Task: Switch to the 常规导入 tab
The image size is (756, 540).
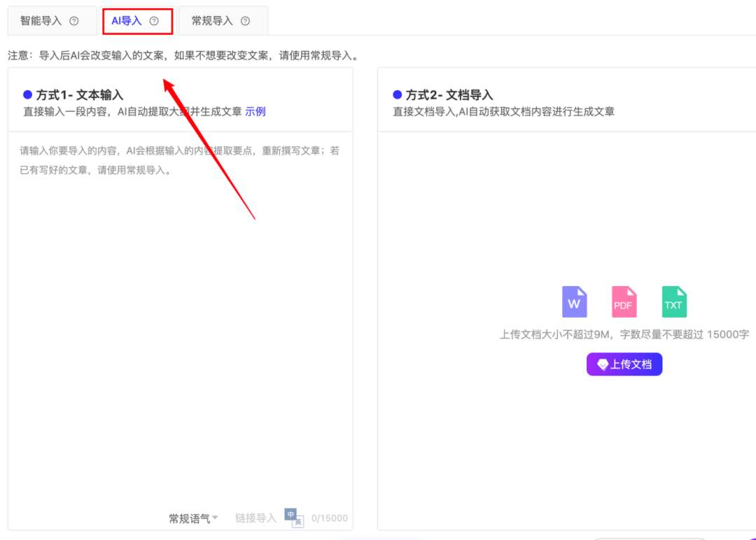Action: point(213,20)
